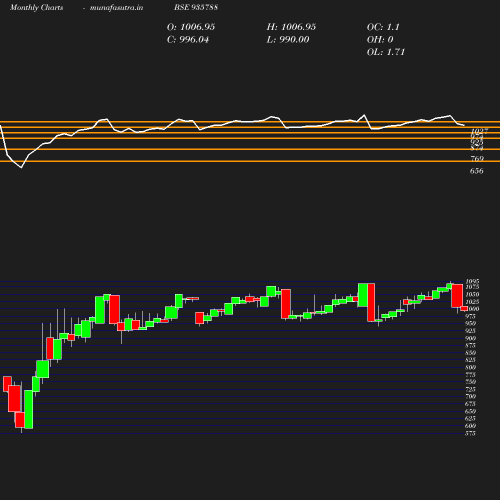Viewport: 500px width, 500px height.
Task: Select the open value 'O: 1006.95'
Action: tap(191, 27)
